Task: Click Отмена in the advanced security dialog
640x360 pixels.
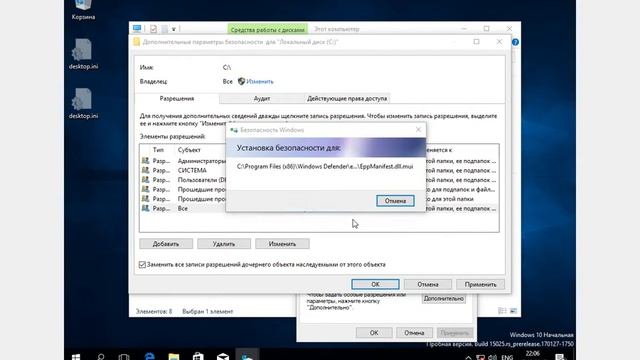Action: point(428,284)
